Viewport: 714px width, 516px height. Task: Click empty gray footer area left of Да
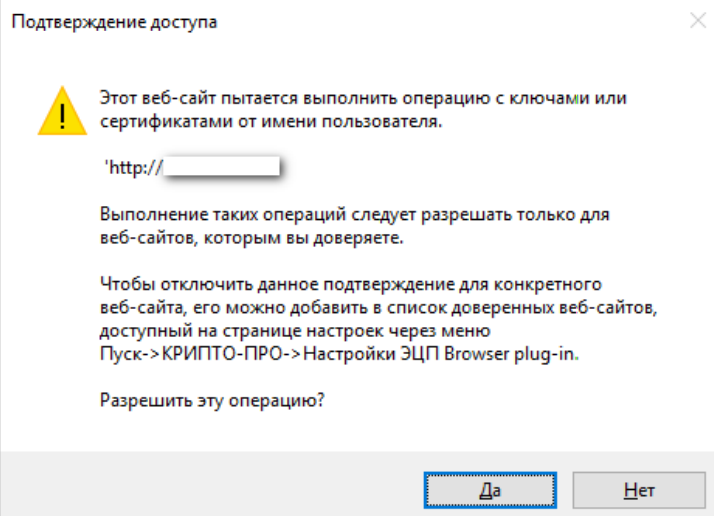click(209, 485)
